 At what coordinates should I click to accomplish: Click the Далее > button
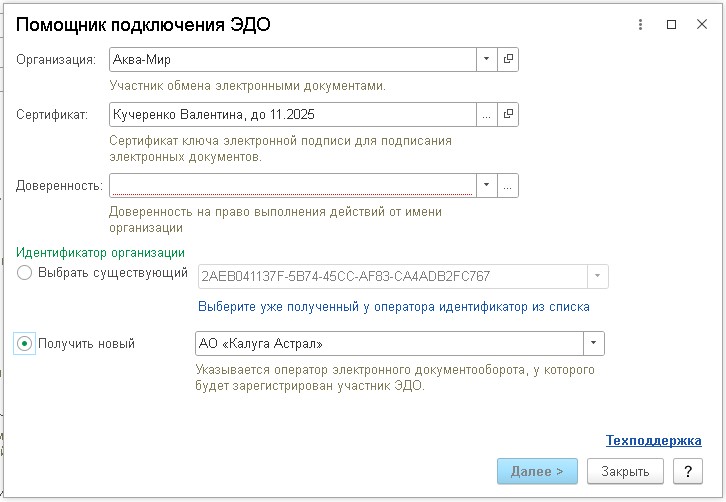(537, 471)
